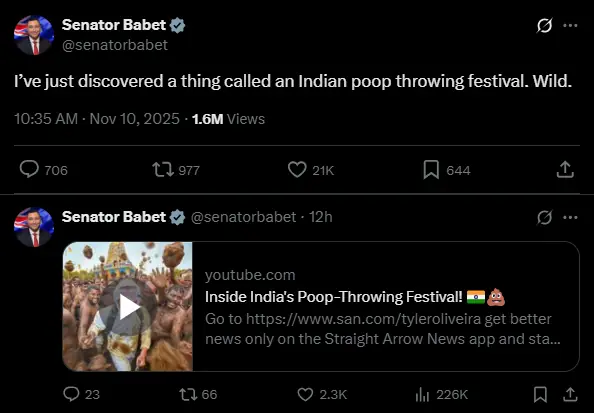Repost the second tweet showing 66
594x413 pixels.
tap(188, 394)
